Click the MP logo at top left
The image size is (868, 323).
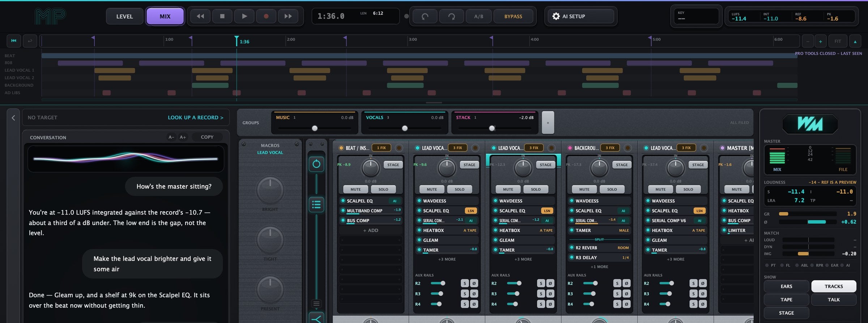50,16
